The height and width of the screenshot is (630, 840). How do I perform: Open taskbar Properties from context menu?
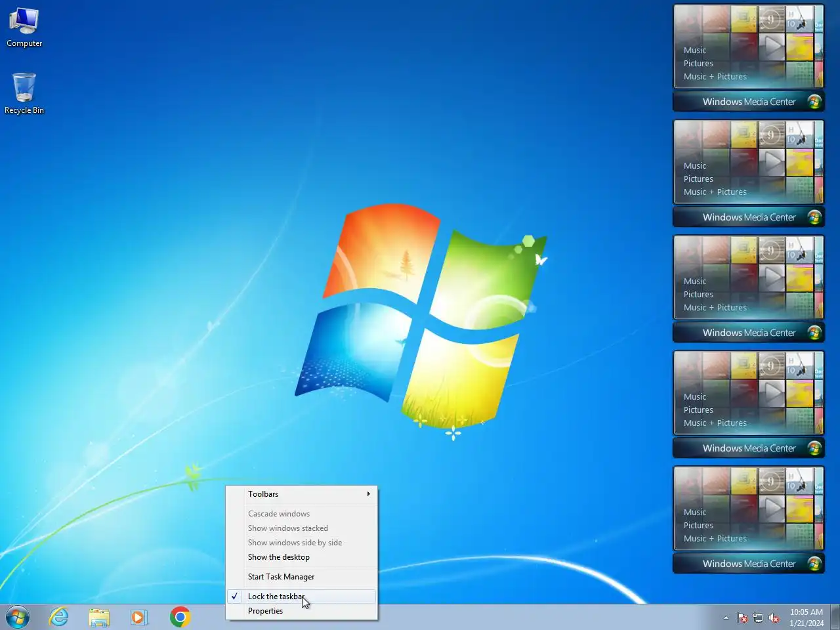[x=302, y=611]
